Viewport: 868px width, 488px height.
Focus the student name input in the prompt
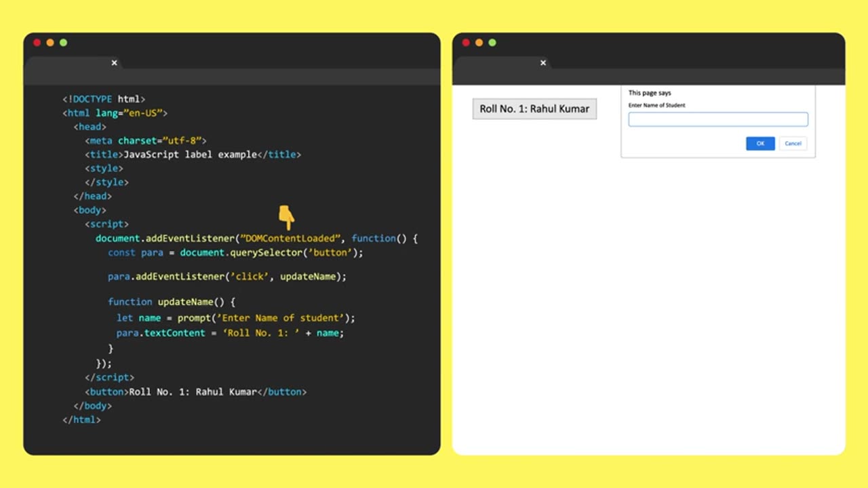[718, 119]
